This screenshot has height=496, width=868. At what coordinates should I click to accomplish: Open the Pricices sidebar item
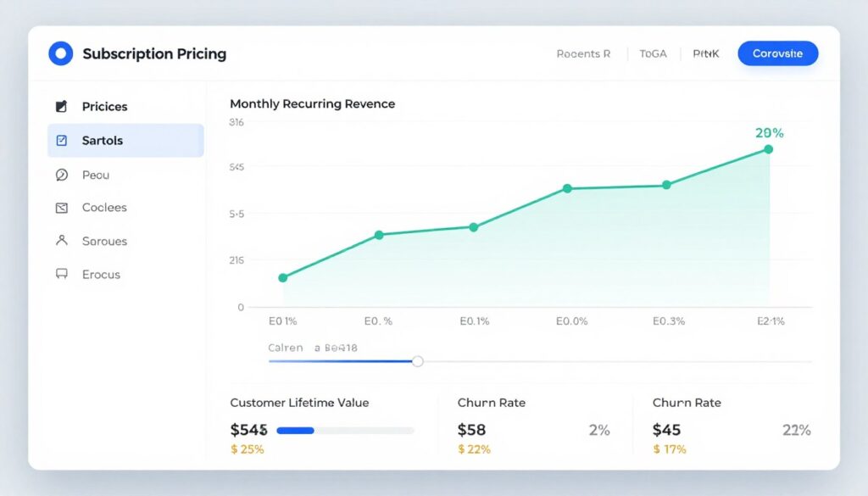point(125,106)
